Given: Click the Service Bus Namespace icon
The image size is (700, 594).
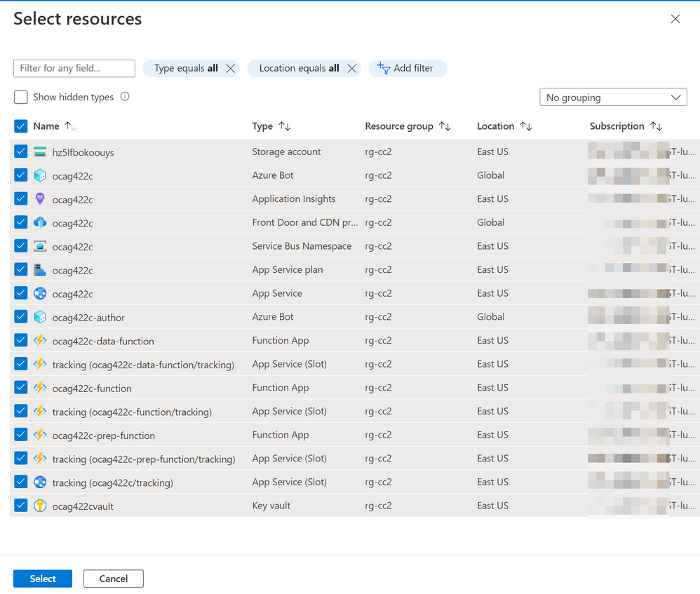Looking at the screenshot, I should 40,247.
